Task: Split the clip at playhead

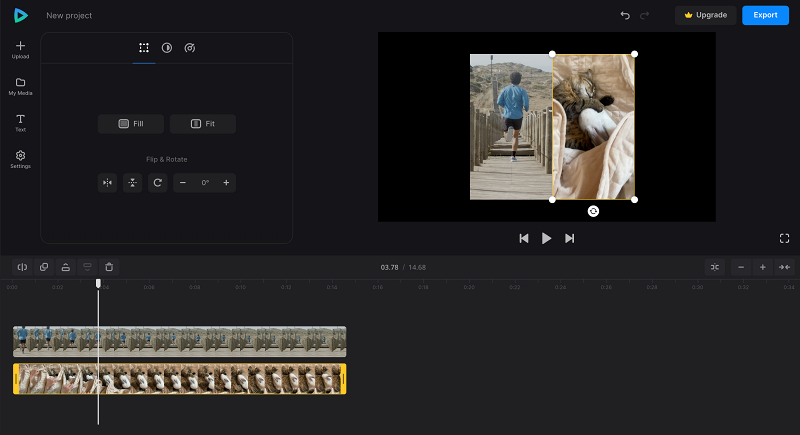Action: [22, 267]
